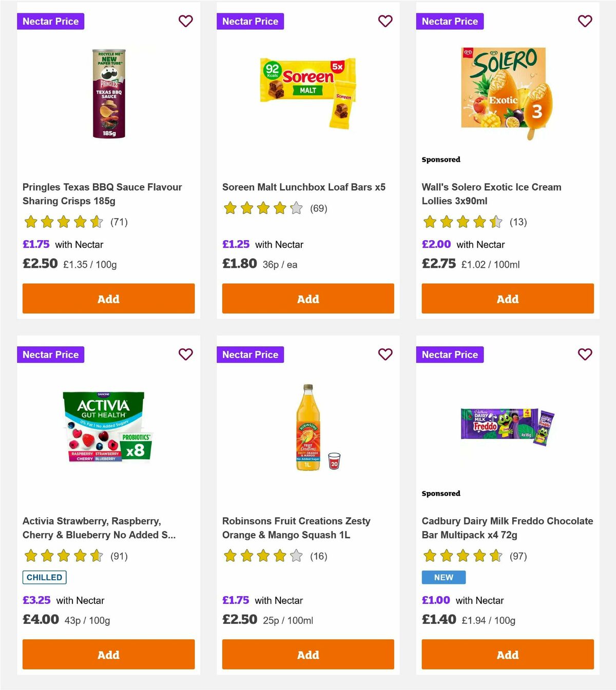The width and height of the screenshot is (616, 690).
Task: Click the heart icon on Activia yogurt card
Action: (185, 354)
